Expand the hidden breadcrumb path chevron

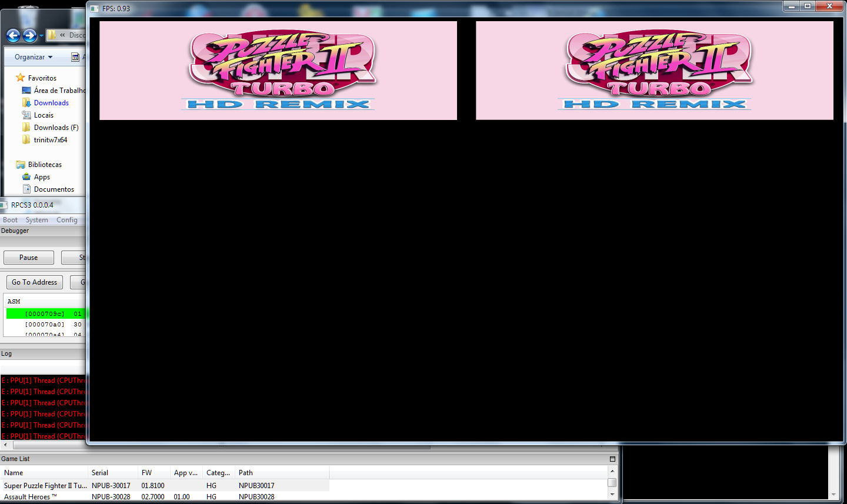tap(62, 35)
